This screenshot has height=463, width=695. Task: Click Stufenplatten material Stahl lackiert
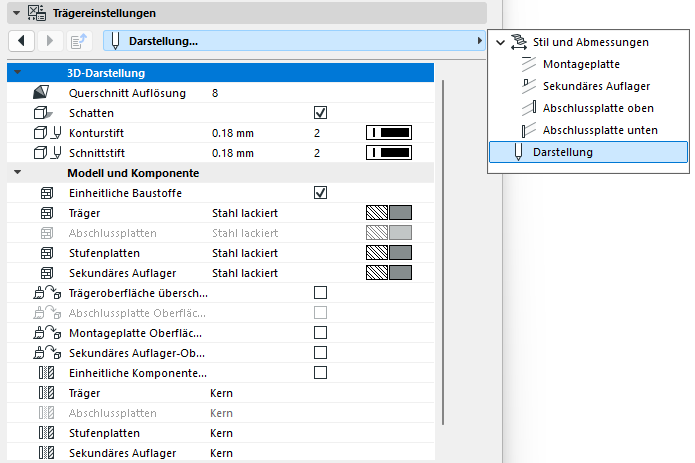coord(245,253)
